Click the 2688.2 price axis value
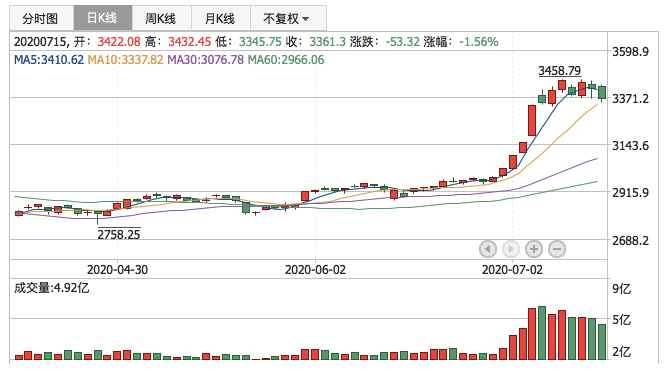 [631, 241]
